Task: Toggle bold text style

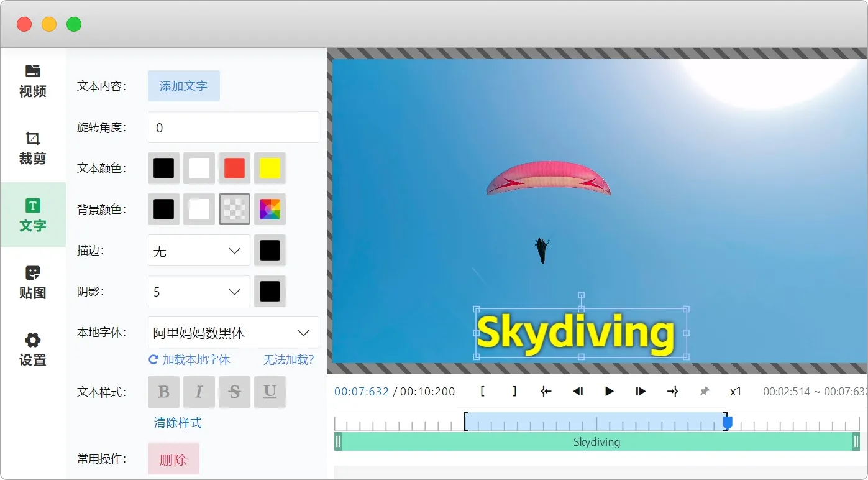Action: (164, 392)
